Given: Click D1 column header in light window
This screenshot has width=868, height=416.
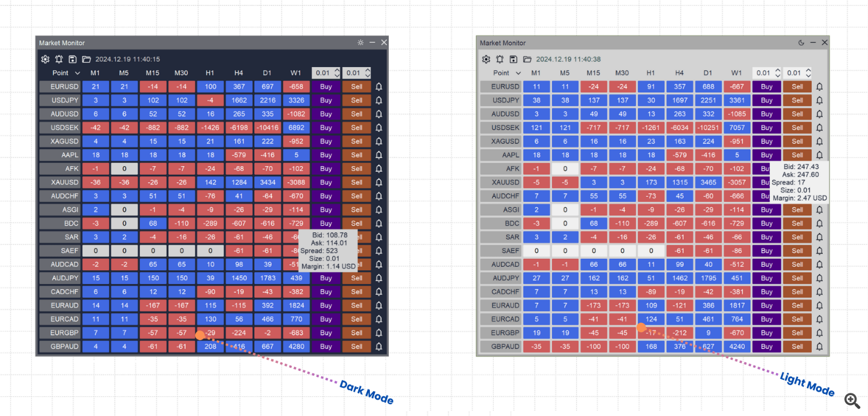Looking at the screenshot, I should pyautogui.click(x=708, y=73).
